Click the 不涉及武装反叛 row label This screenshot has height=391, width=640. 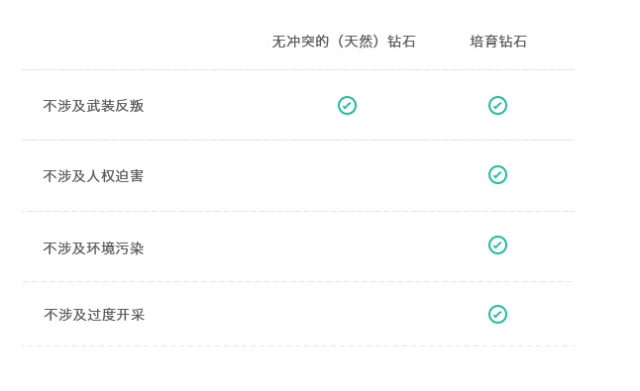pos(93,106)
